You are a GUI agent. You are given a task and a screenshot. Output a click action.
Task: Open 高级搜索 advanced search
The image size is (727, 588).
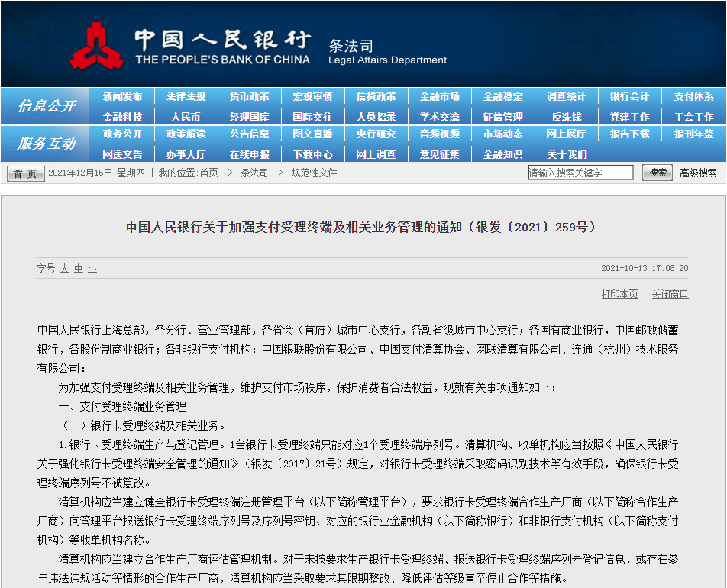(x=696, y=173)
